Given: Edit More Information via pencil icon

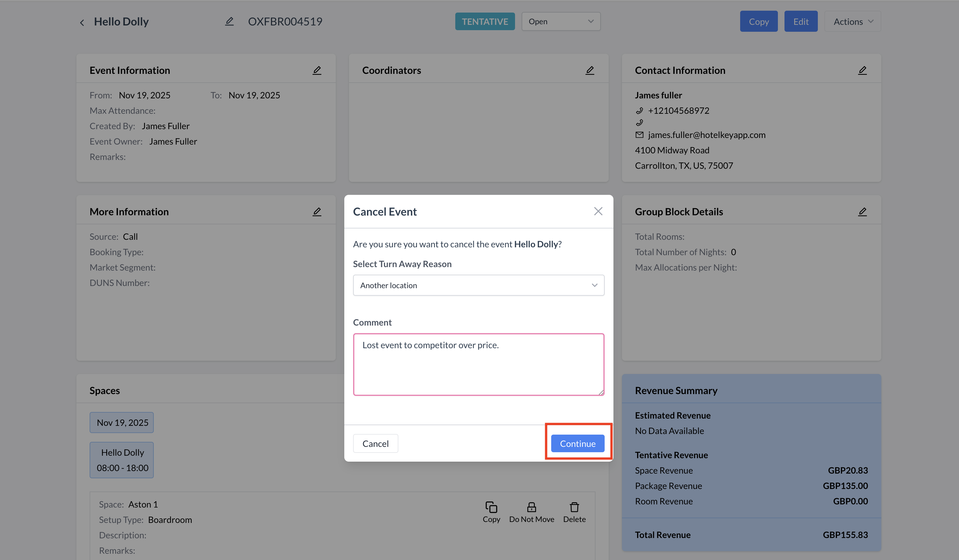Looking at the screenshot, I should [x=317, y=212].
